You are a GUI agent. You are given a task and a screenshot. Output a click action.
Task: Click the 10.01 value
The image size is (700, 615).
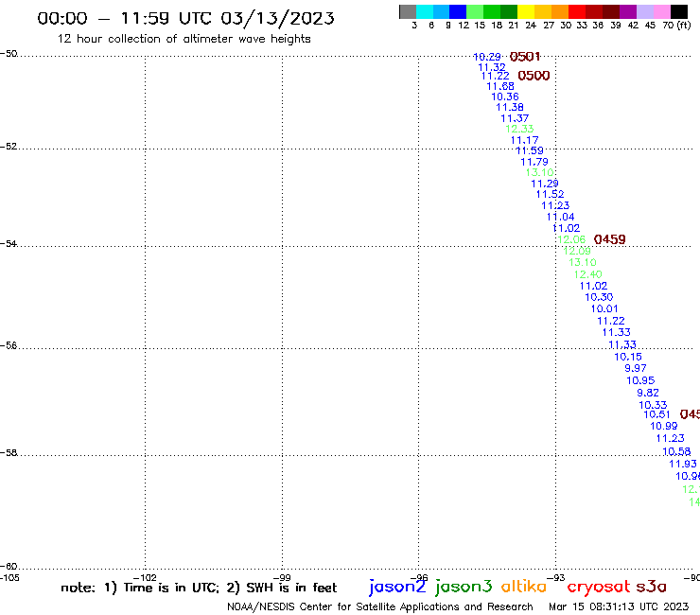(604, 308)
